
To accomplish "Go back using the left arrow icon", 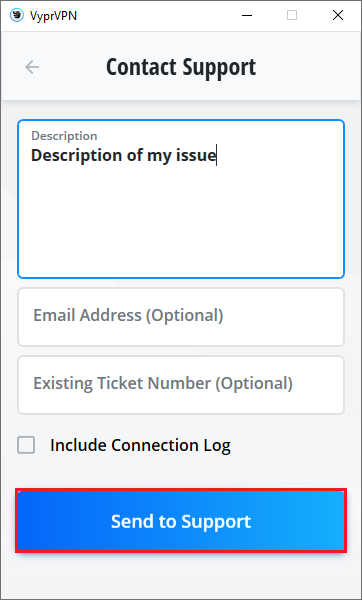I will point(32,67).
